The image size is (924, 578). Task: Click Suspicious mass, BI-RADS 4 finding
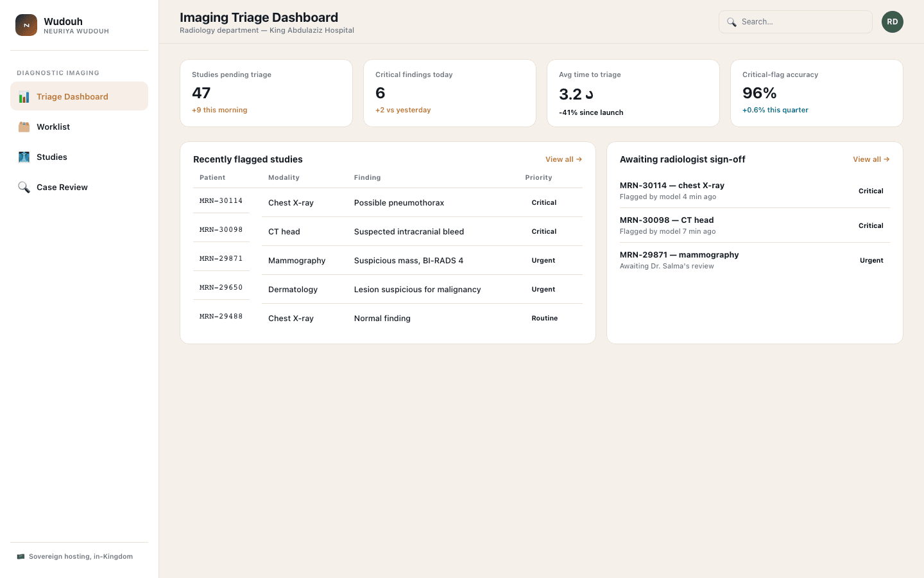(409, 261)
